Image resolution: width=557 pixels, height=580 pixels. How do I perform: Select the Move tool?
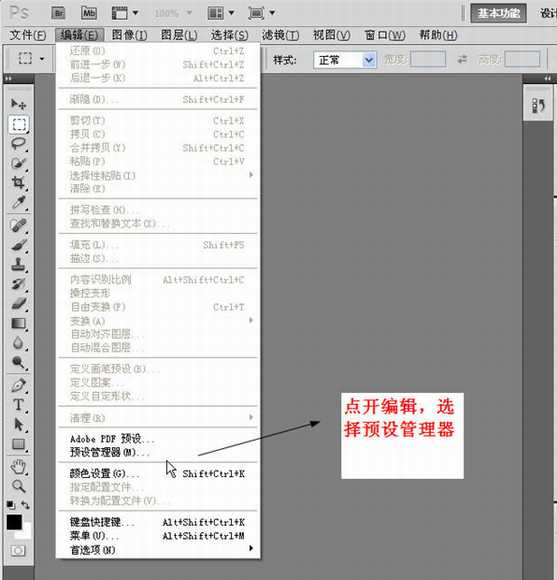pos(18,104)
